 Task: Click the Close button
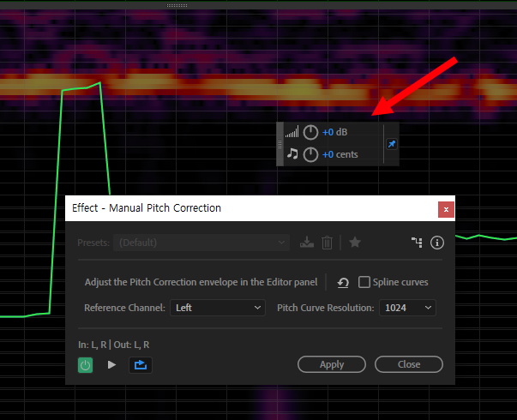[x=409, y=364]
